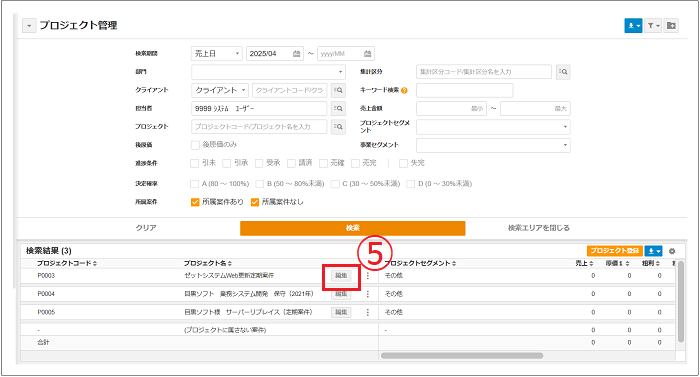Open the 売上日 search period dropdown
The height and width of the screenshot is (377, 700).
[x=217, y=54]
